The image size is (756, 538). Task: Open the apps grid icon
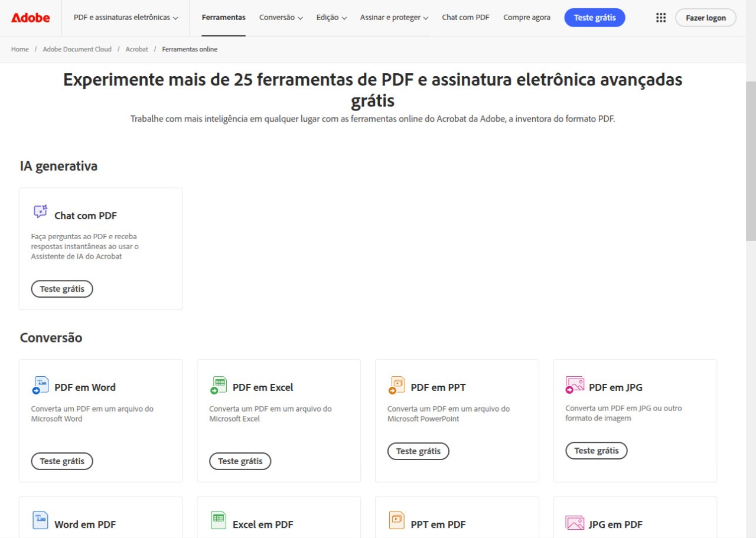(x=661, y=18)
